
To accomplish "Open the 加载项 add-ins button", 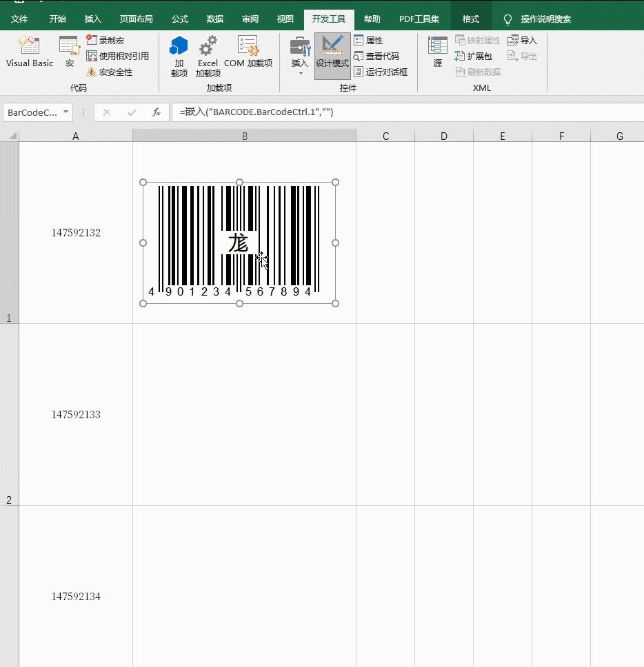I will point(179,56).
